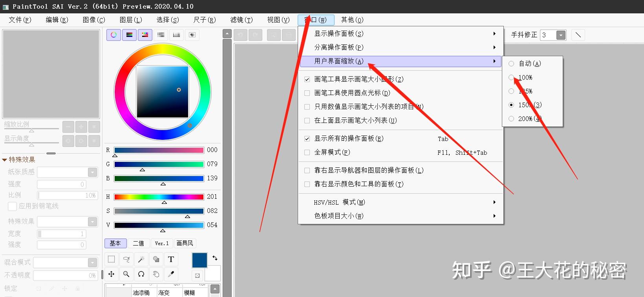Expand 分离操作面板 submenu
644x297 pixels.
(x=401, y=48)
